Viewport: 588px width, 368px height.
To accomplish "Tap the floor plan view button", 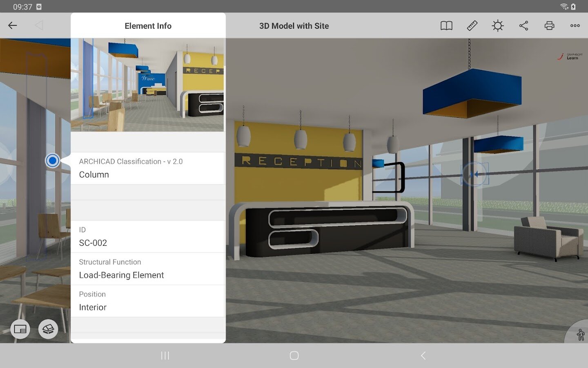I will point(20,329).
